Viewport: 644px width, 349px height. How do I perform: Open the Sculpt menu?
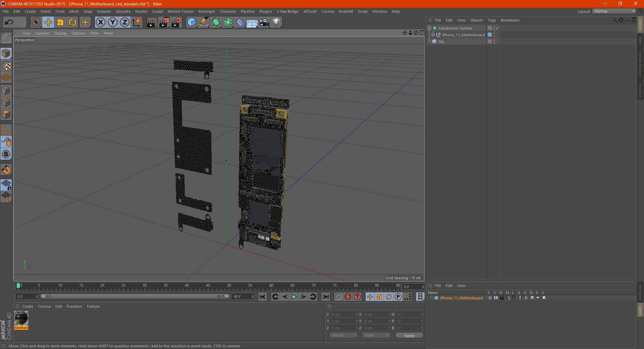click(x=157, y=11)
